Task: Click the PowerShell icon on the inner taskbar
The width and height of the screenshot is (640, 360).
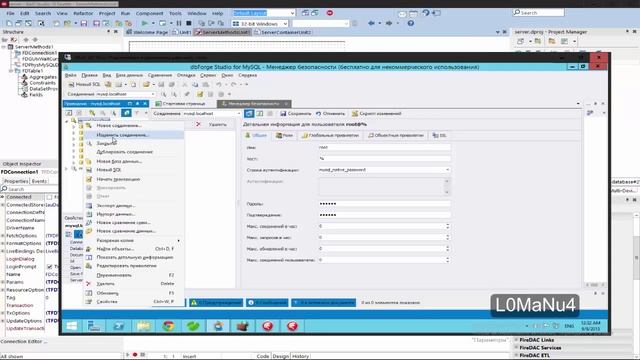Action: pos(119,326)
